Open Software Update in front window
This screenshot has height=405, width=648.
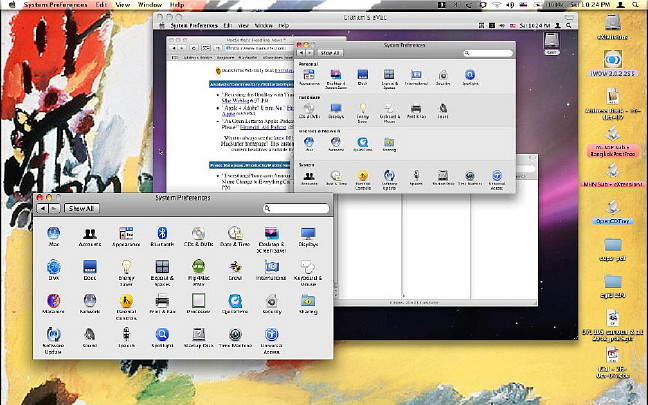54,341
